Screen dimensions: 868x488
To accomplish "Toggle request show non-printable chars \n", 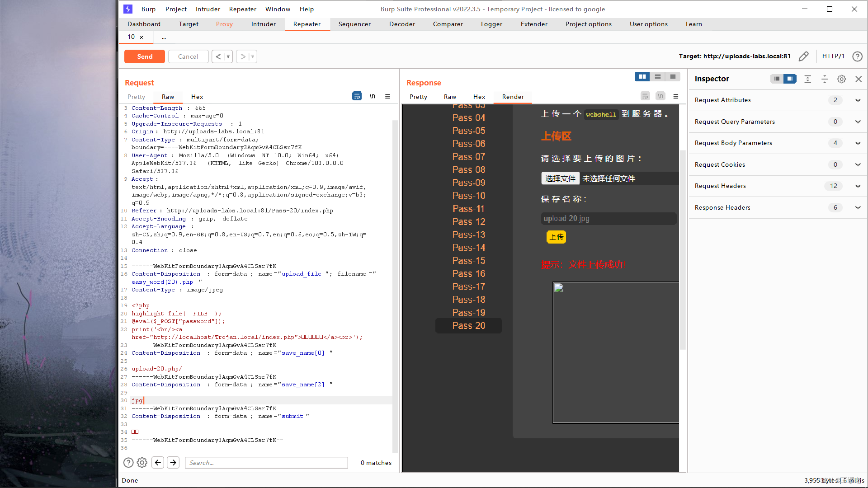I will point(373,96).
